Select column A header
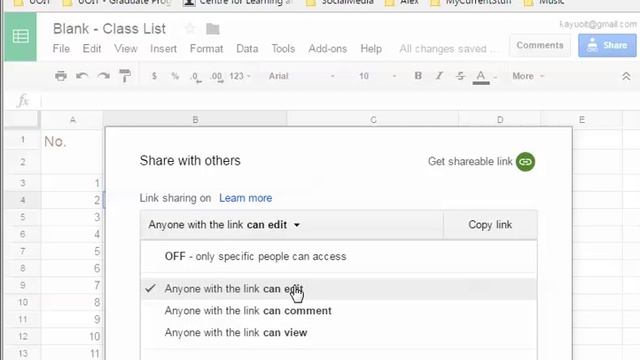Screen dimensions: 640x360 click(72, 120)
